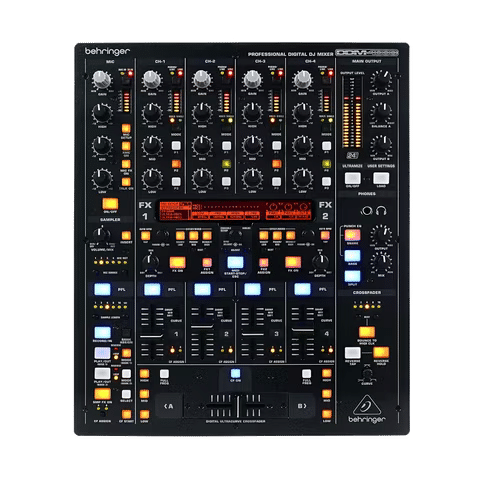Click the User Settings Load button
480x480 pixels.
click(x=381, y=178)
